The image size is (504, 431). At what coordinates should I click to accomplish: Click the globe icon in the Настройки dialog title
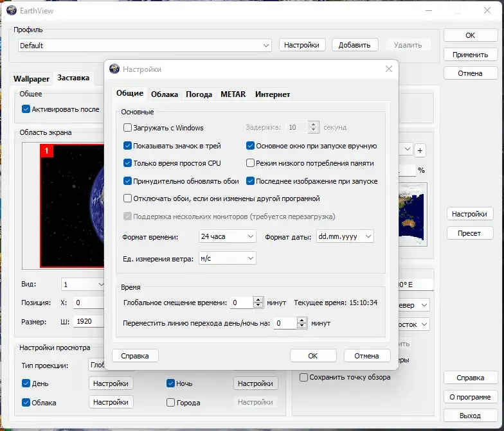point(114,69)
